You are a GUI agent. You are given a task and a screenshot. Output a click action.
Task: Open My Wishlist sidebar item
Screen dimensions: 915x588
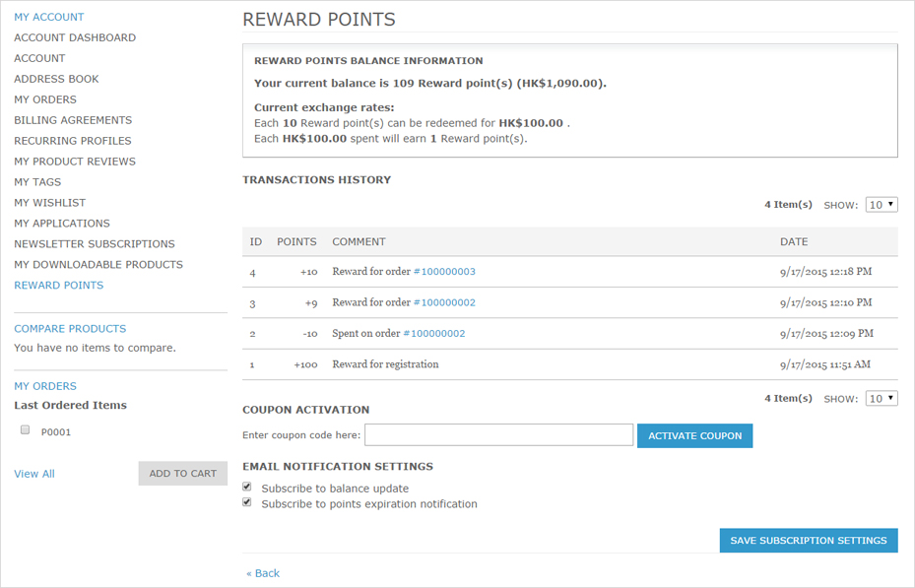(x=49, y=203)
